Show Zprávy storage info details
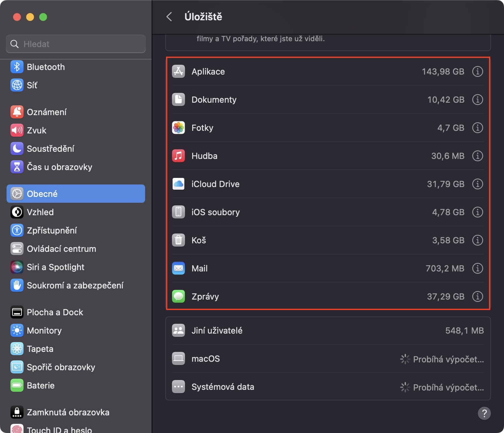The width and height of the screenshot is (504, 433). pos(478,296)
